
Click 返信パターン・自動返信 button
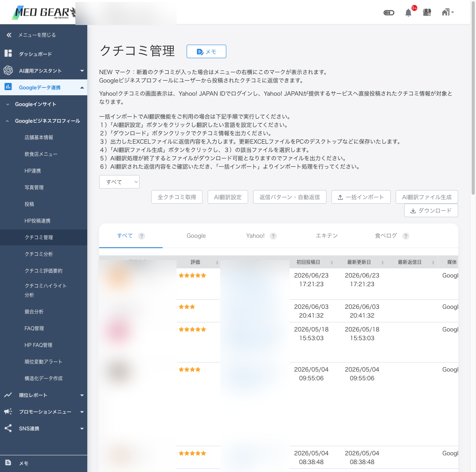pos(290,197)
